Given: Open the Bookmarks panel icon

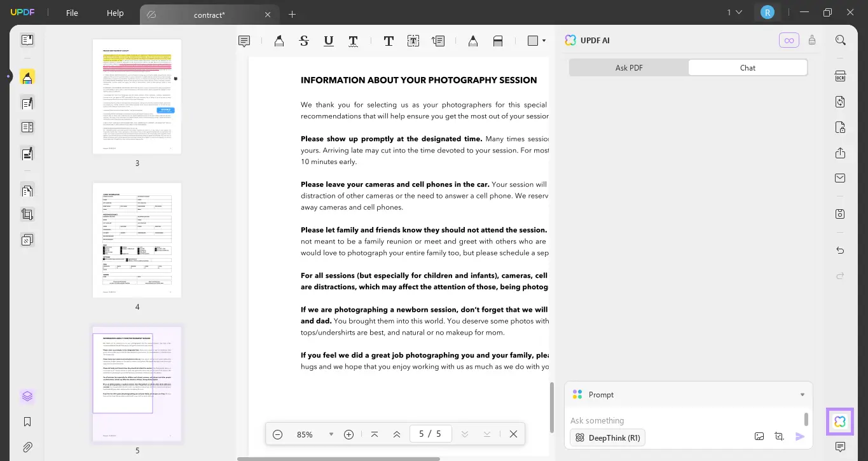Looking at the screenshot, I should pos(27,422).
